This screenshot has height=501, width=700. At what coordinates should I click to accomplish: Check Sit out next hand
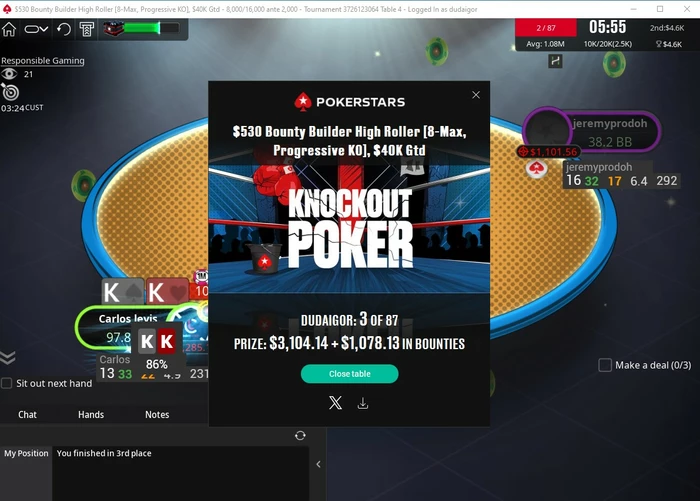[7, 383]
